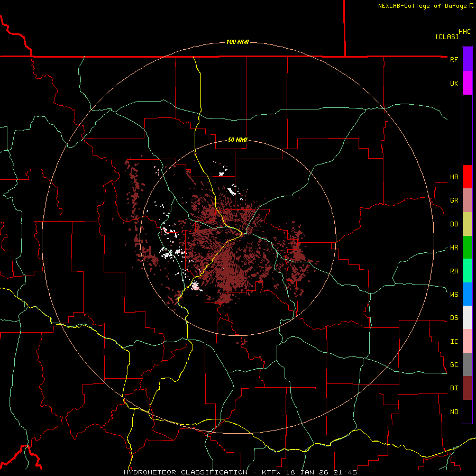Click the DS white legend swatch
Image resolution: width=476 pixels, height=476 pixels.
click(x=467, y=317)
